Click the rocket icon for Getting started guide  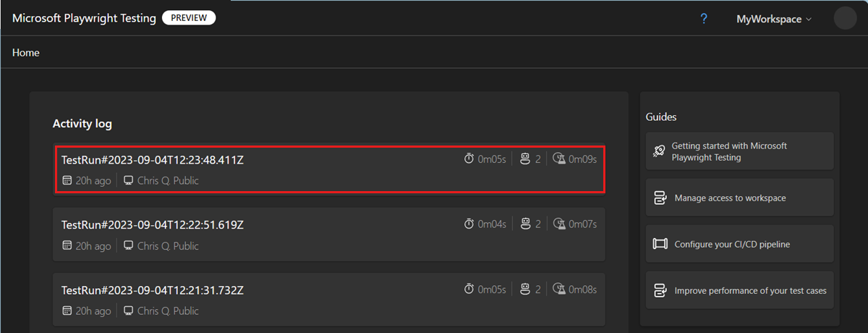coord(659,151)
